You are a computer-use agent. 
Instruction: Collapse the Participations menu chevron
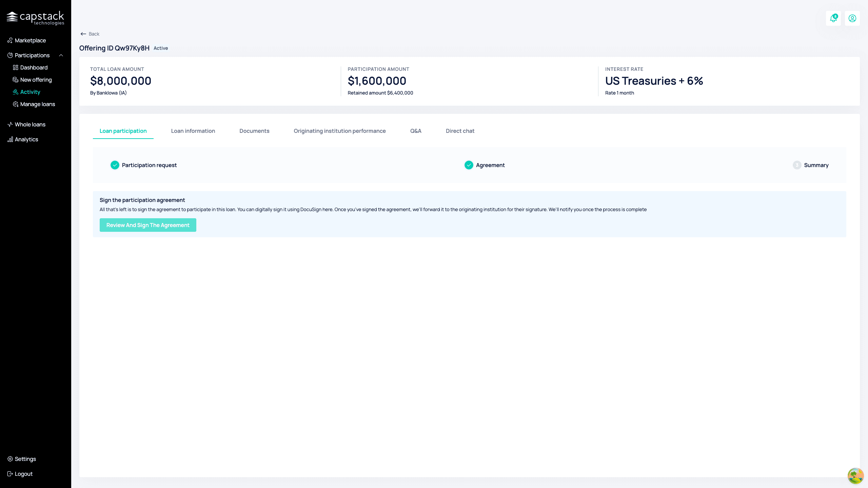coord(61,55)
